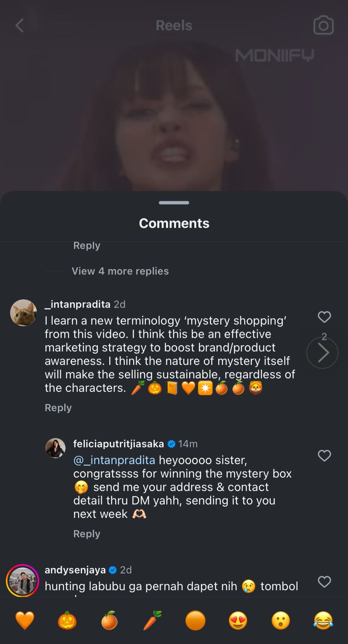Open _intanpradita's cat profile picture
Viewport: 348px width, 644px height.
(24, 313)
